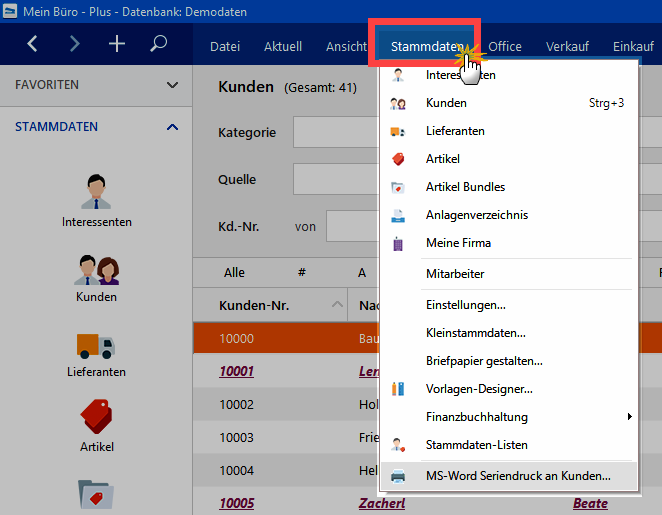Open the Office menu

pos(505,46)
